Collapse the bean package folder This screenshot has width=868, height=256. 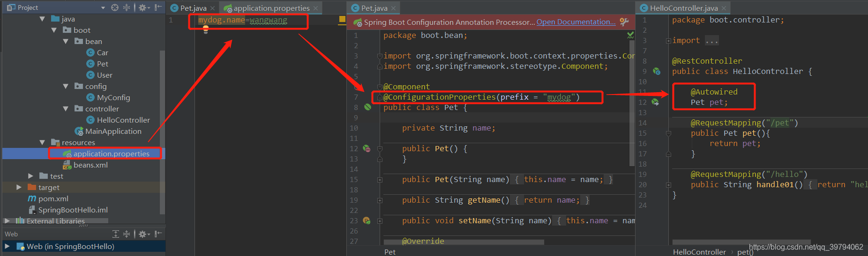(x=66, y=41)
